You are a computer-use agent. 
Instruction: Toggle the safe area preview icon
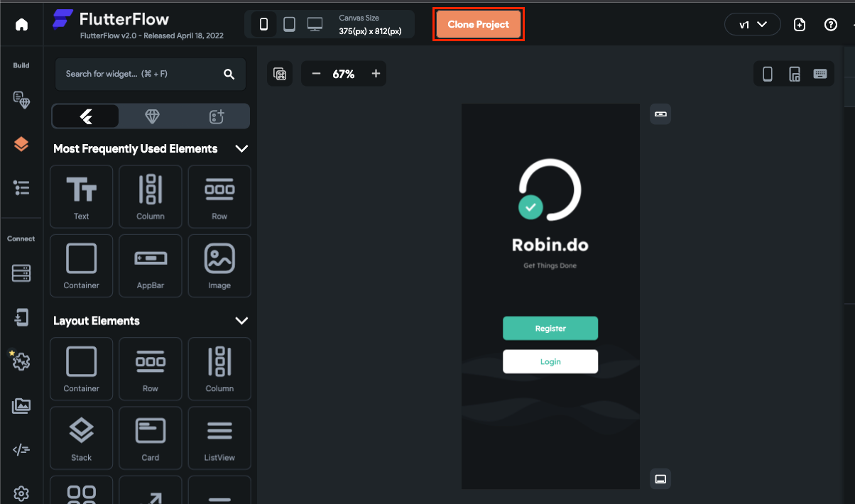click(795, 74)
